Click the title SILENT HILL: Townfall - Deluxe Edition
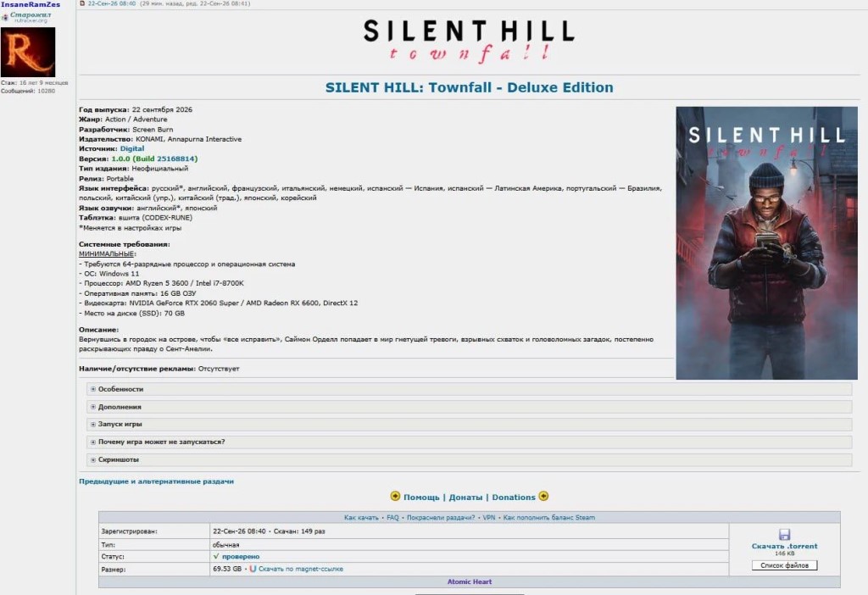The width and height of the screenshot is (868, 595). pyautogui.click(x=469, y=87)
